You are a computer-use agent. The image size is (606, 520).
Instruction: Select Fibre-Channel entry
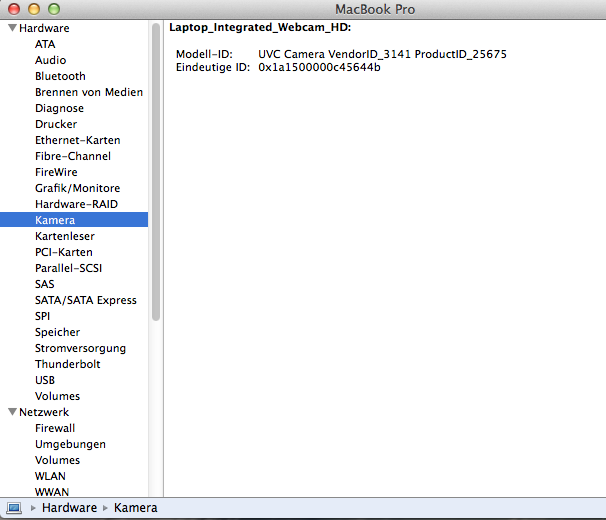tap(73, 156)
